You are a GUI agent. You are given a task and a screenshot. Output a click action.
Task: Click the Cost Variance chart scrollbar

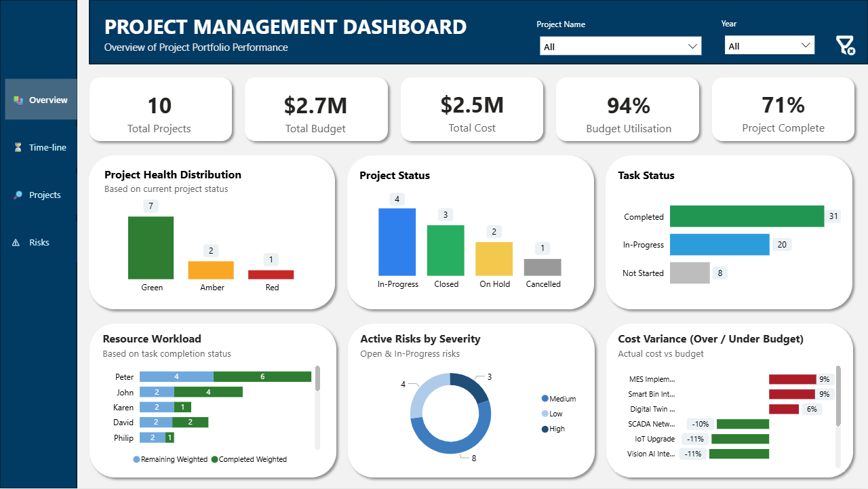tap(839, 397)
